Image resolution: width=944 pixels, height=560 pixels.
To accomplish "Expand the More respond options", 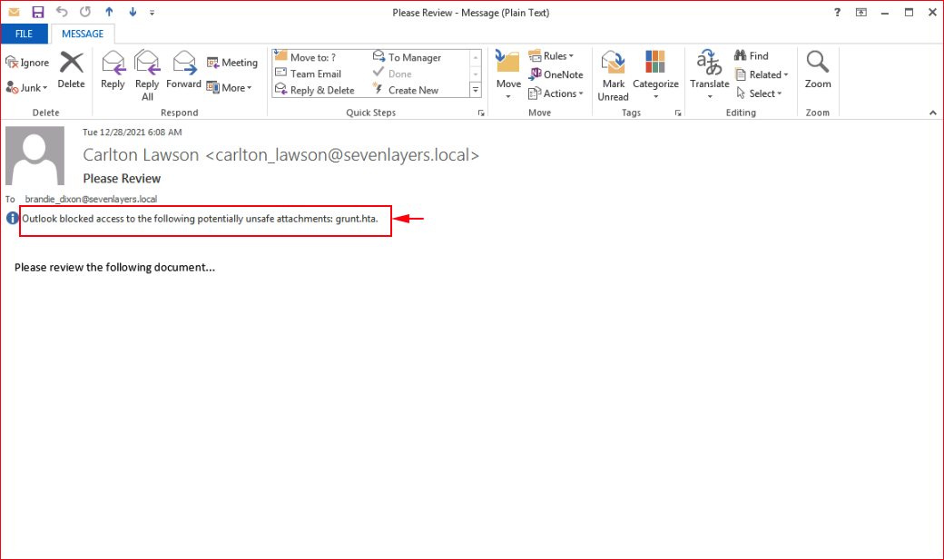I will [x=230, y=88].
